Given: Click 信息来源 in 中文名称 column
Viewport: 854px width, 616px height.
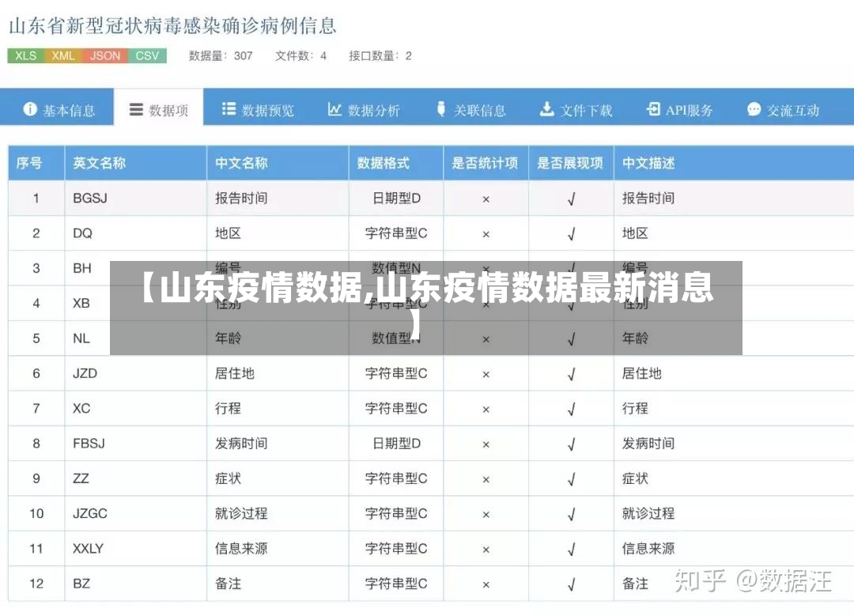Looking at the screenshot, I should point(241,549).
